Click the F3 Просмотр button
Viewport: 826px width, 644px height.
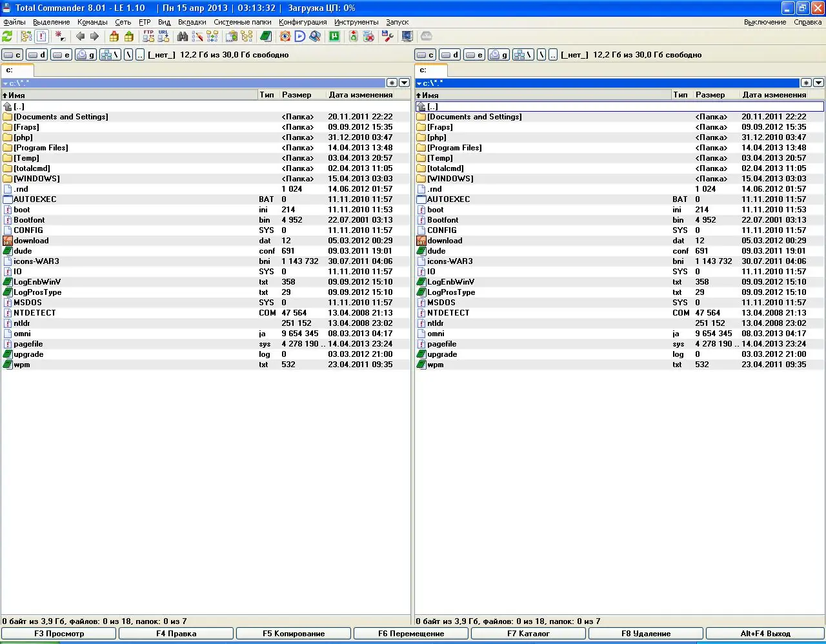point(59,634)
